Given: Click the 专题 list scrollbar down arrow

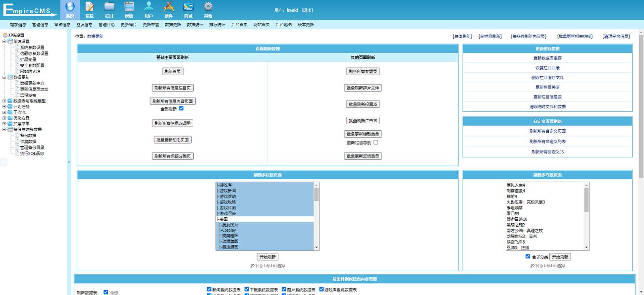Looking at the screenshot, I should [587, 247].
